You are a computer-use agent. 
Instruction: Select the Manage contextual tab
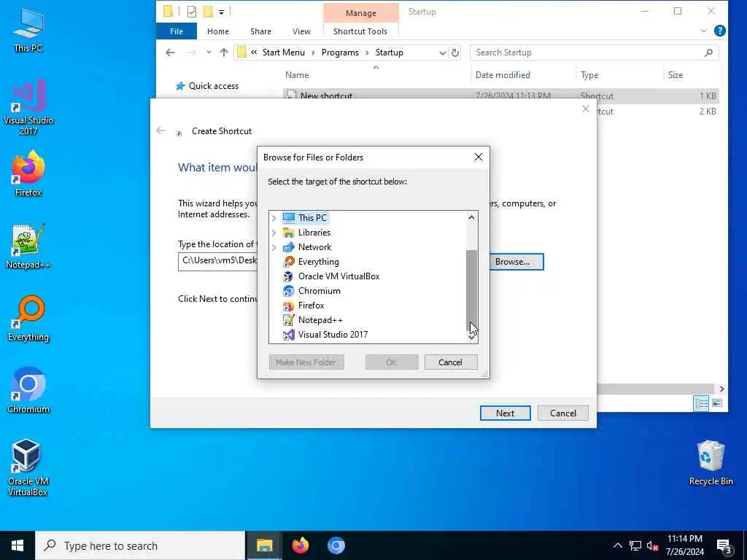(x=360, y=13)
